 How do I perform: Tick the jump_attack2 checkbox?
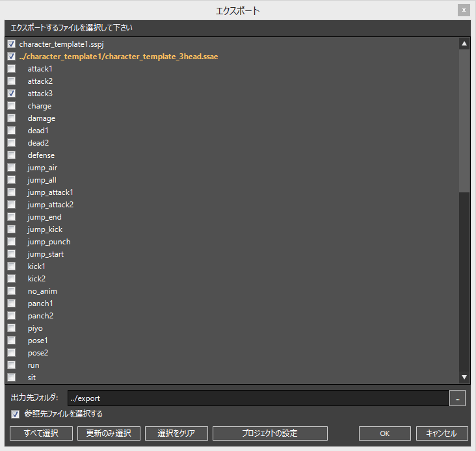[x=12, y=205]
